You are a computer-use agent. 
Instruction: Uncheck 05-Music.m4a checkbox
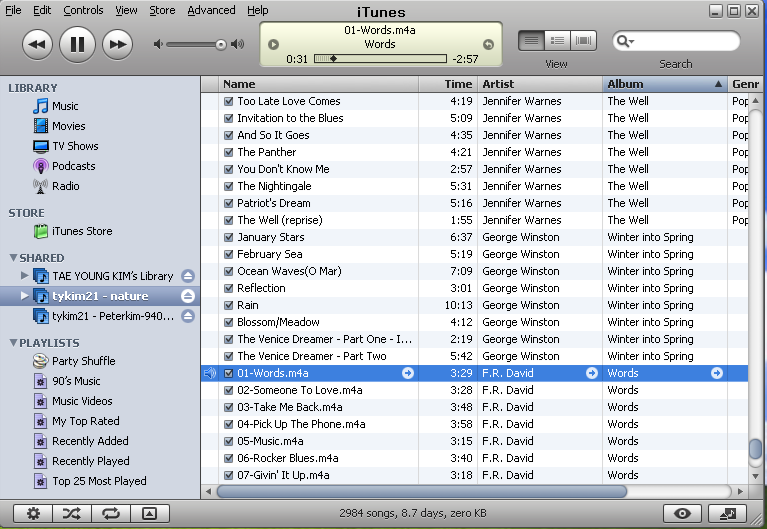(x=228, y=441)
